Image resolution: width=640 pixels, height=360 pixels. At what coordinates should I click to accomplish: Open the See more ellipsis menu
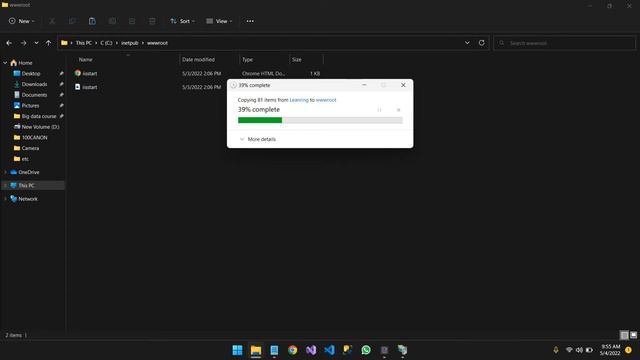pos(250,21)
